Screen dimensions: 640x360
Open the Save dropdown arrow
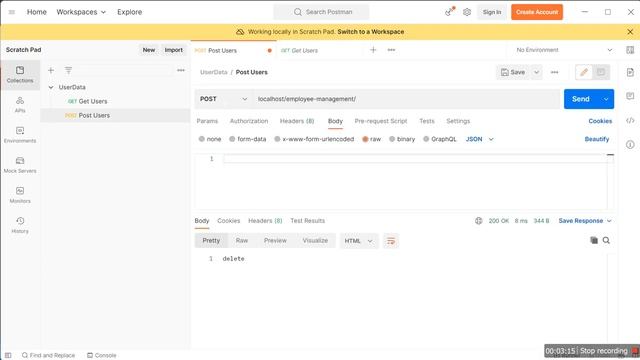(x=536, y=72)
